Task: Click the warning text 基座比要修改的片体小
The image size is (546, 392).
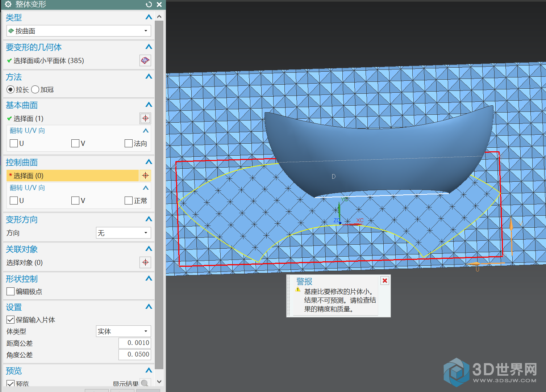Action: click(338, 291)
